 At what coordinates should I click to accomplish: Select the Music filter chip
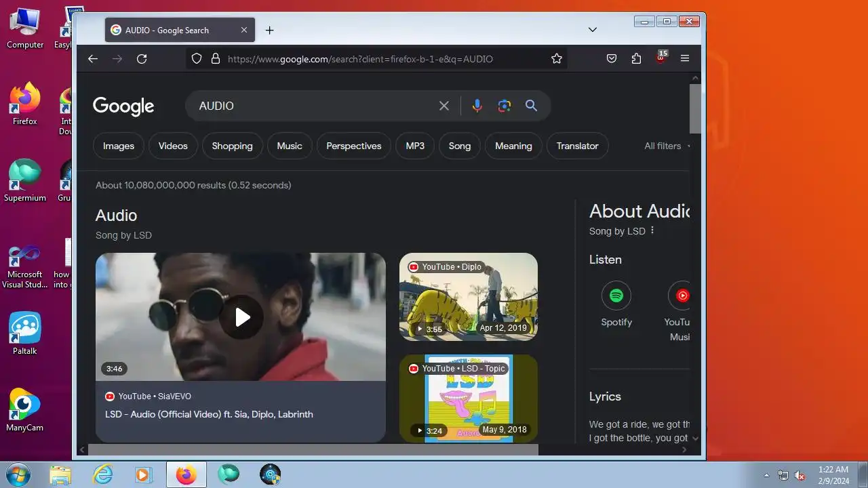coord(290,146)
